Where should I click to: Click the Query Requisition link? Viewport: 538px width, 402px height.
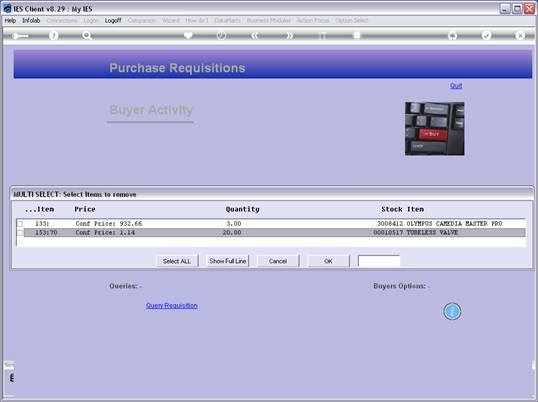172,306
